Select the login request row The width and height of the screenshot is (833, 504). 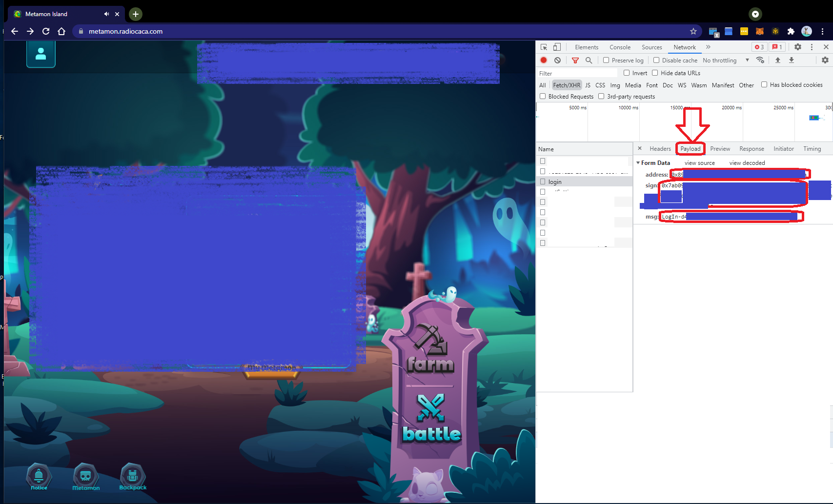[585, 181]
